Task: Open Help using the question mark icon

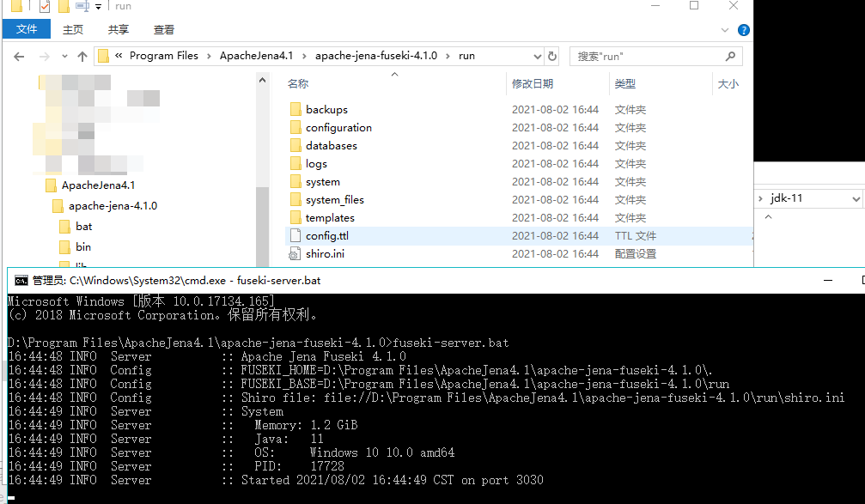Action: 744,28
